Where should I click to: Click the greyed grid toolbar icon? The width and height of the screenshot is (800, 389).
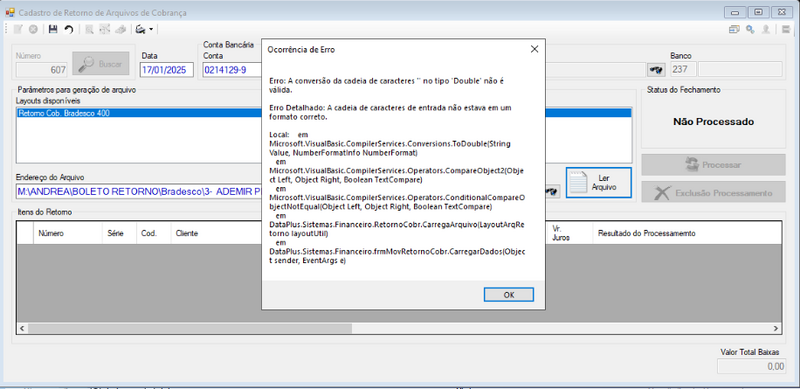[x=105, y=30]
